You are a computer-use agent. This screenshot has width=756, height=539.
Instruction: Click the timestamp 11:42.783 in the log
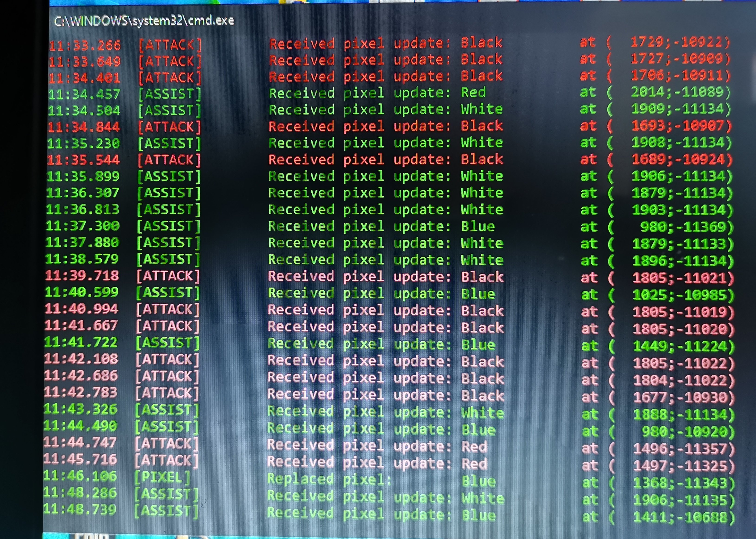[x=81, y=393]
